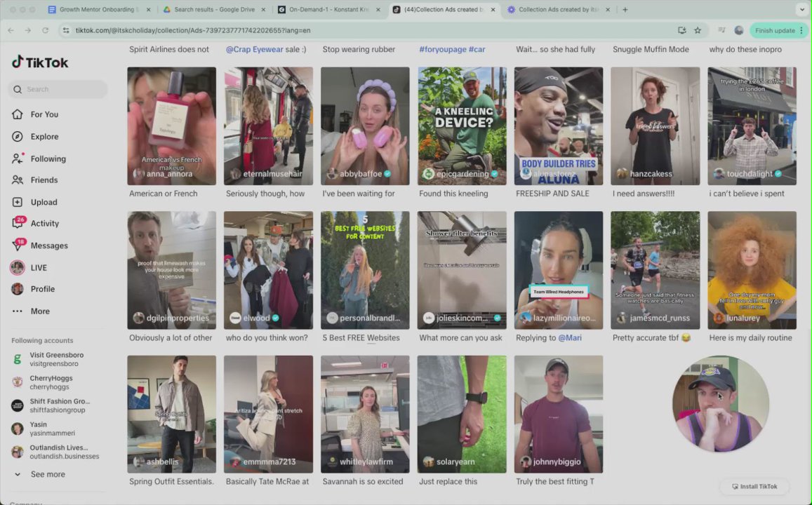
Task: Open Profile page in sidebar
Action: 43,289
